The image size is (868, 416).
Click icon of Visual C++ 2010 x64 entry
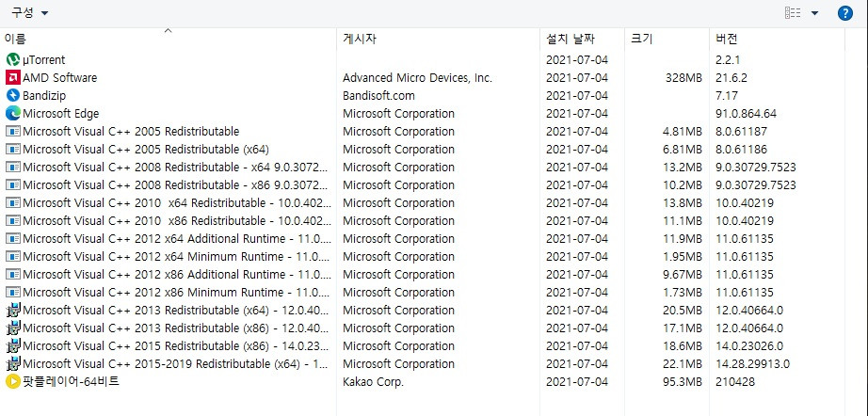(x=13, y=203)
